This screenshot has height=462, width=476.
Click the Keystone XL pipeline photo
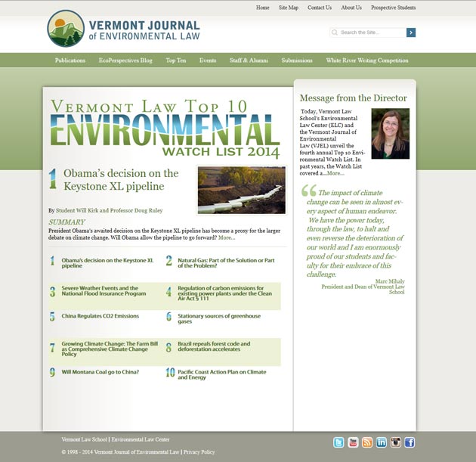(241, 190)
